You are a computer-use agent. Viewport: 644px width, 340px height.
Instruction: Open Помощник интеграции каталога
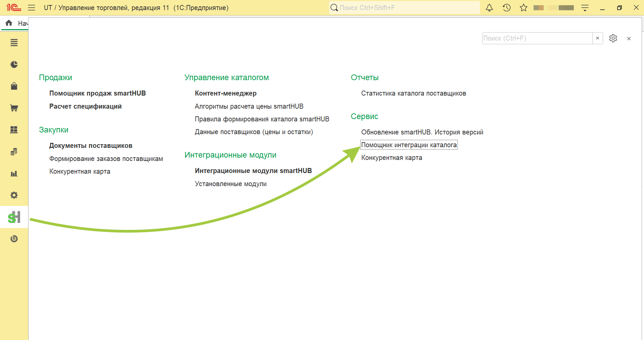[x=409, y=145]
